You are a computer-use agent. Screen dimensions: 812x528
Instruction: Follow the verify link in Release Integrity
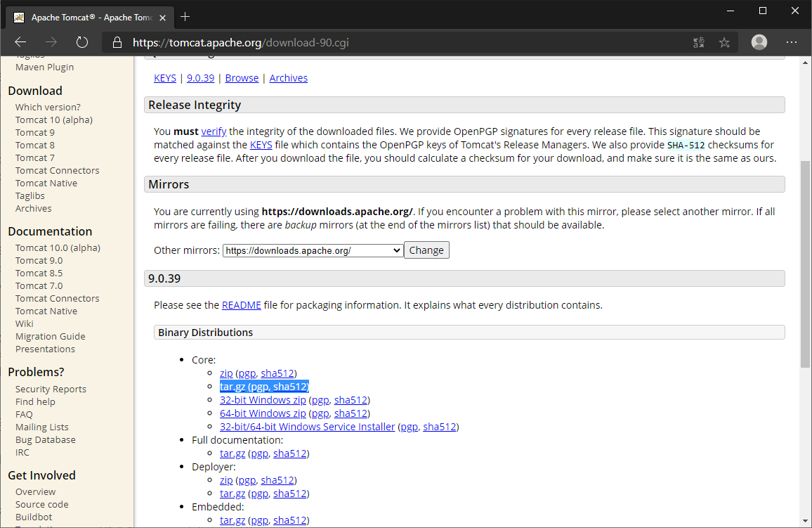pyautogui.click(x=214, y=131)
